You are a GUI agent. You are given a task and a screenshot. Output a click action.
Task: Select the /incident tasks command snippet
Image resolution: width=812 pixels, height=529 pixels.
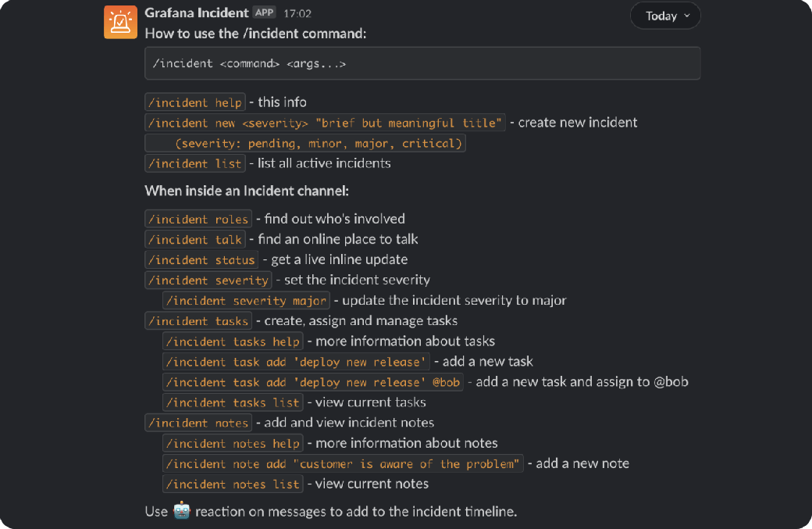[x=198, y=320]
